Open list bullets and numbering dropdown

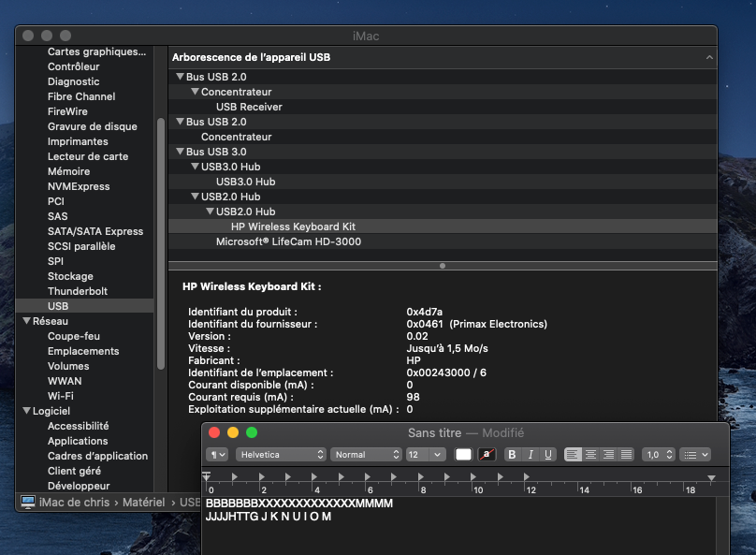[695, 455]
